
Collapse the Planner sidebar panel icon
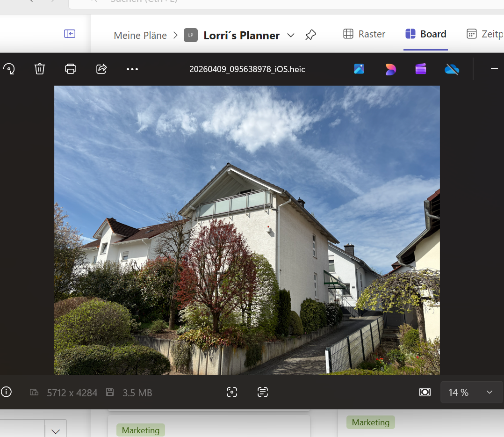click(x=69, y=34)
